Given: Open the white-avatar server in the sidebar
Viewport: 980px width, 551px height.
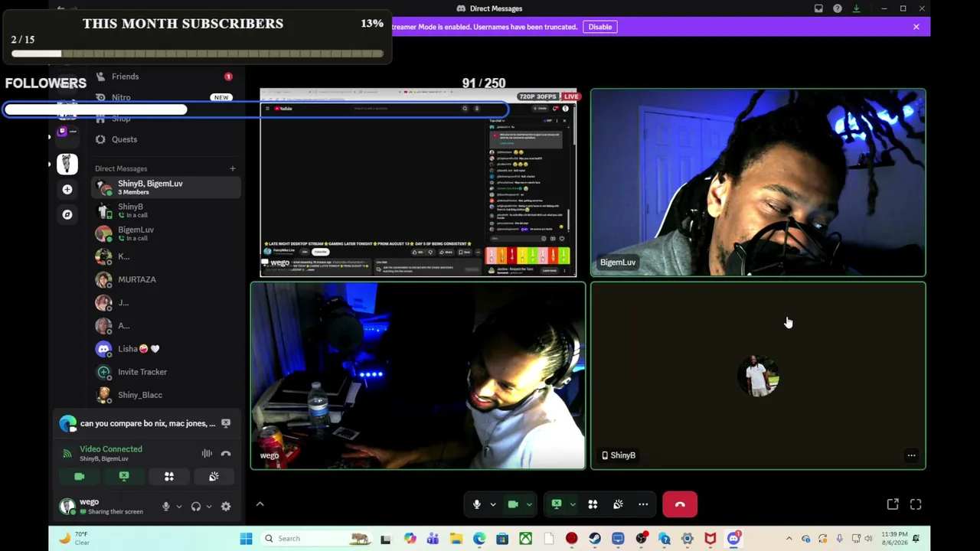Looking at the screenshot, I should [67, 164].
